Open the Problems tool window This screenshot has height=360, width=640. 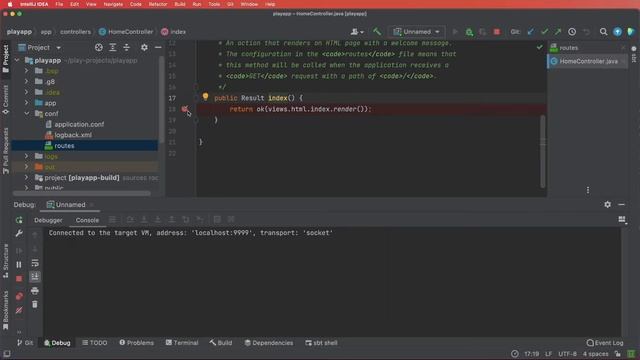[136, 343]
